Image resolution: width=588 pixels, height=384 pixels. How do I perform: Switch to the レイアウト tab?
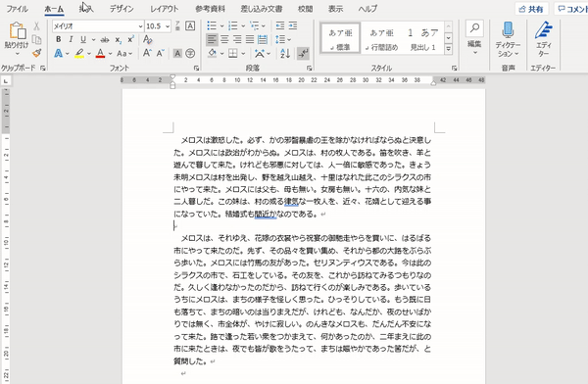(x=165, y=9)
